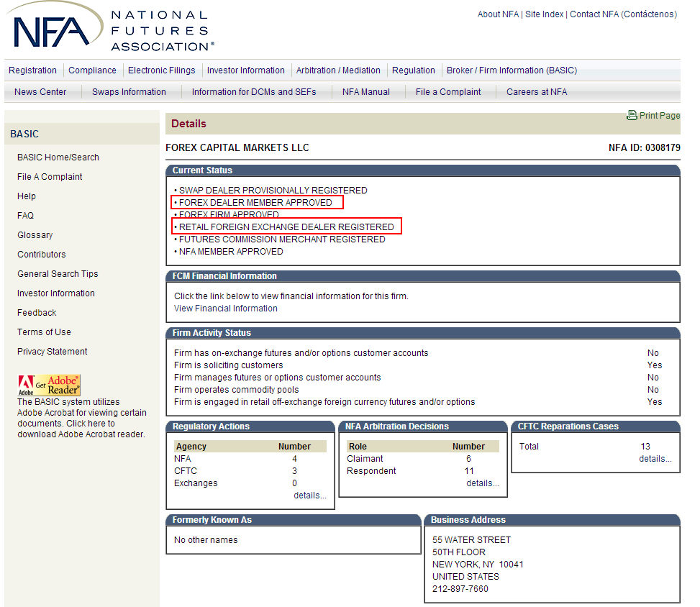Open the Electronic Filings menu
Image resolution: width=700 pixels, height=607 pixels.
click(162, 70)
